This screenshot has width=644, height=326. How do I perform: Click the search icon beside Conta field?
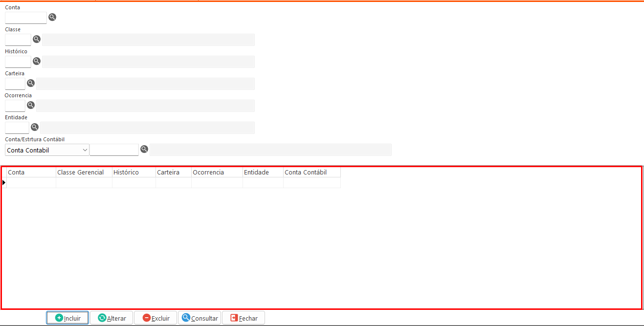pyautogui.click(x=52, y=17)
